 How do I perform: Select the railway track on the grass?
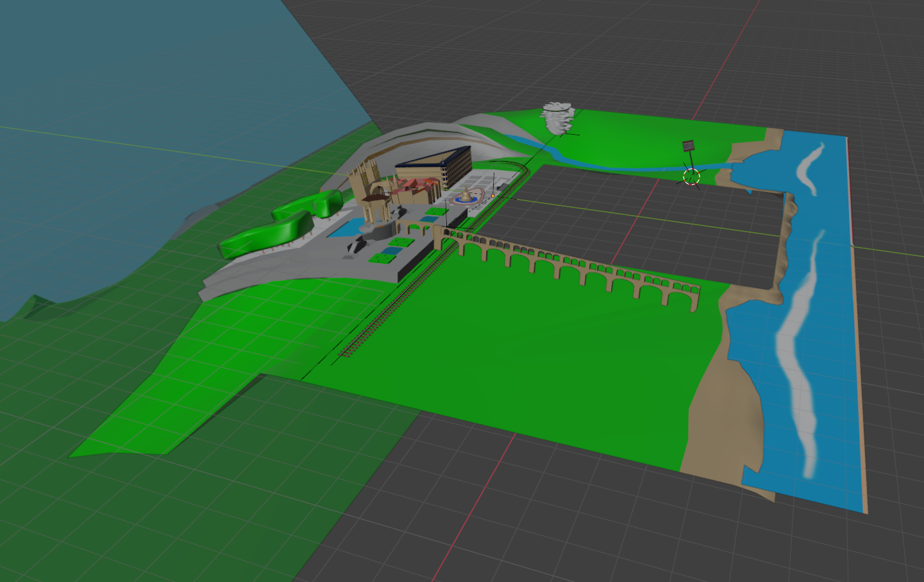point(410,292)
